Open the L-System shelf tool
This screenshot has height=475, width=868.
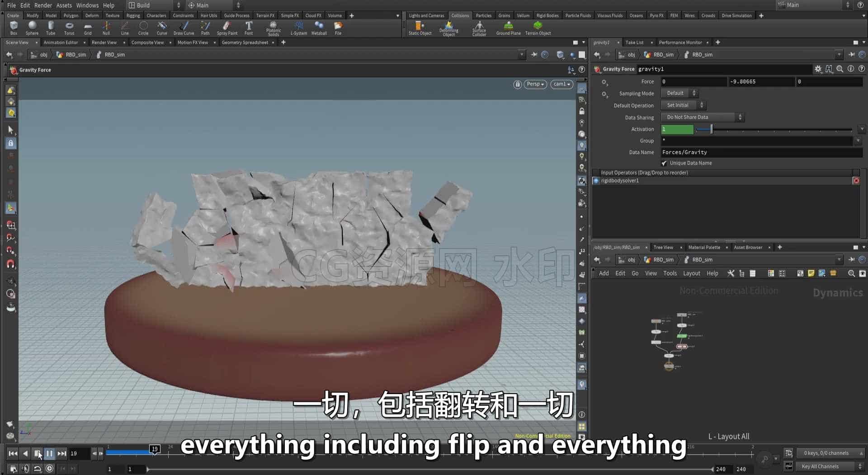[x=298, y=28]
